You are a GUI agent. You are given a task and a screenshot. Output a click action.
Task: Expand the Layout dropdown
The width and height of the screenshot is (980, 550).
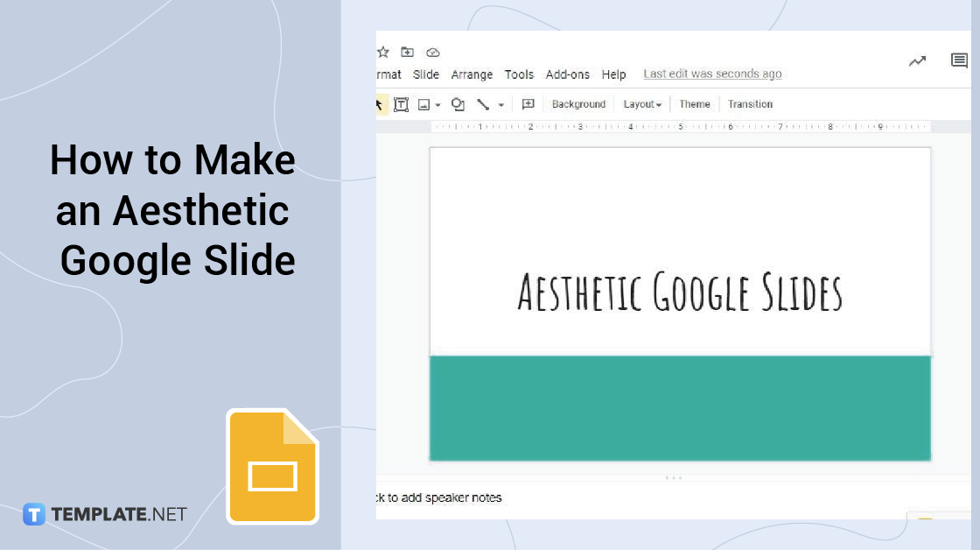point(642,104)
